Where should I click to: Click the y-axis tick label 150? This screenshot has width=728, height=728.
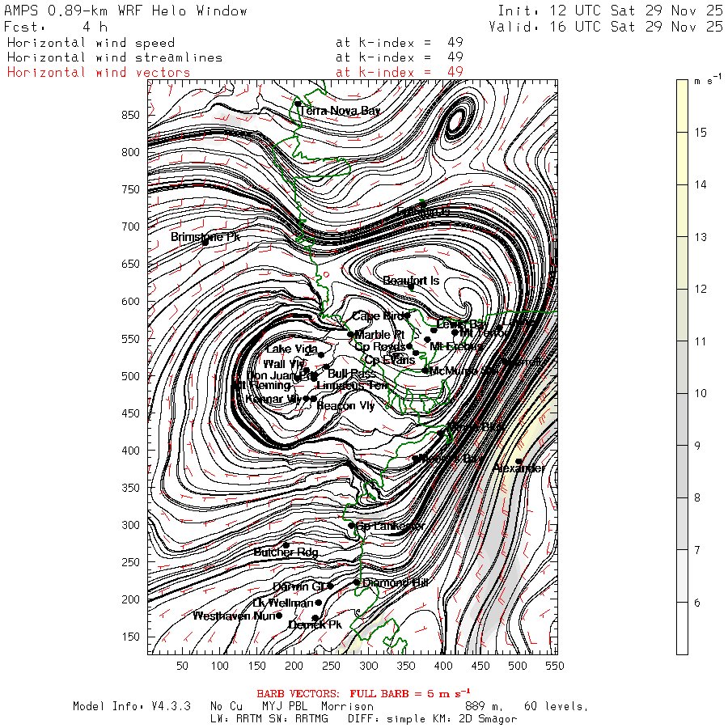pyautogui.click(x=130, y=637)
